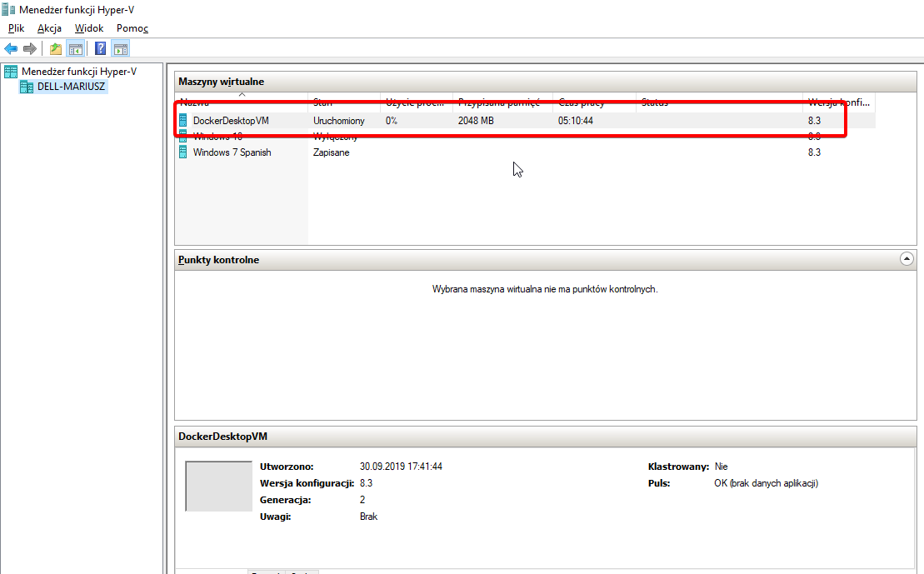924x574 pixels.
Task: Sort by the Czas pracy column header
Action: (581, 103)
